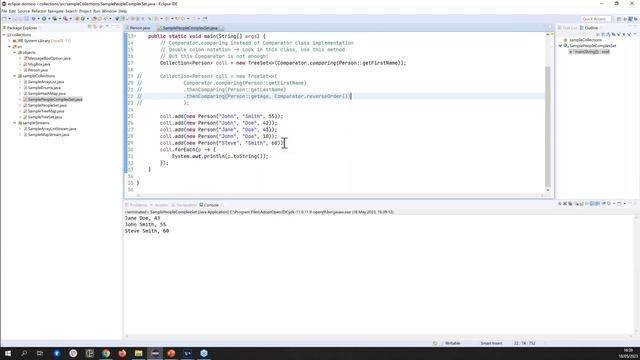Collapse the collections project node
Viewport: 640px width, 360px height.
[4, 35]
